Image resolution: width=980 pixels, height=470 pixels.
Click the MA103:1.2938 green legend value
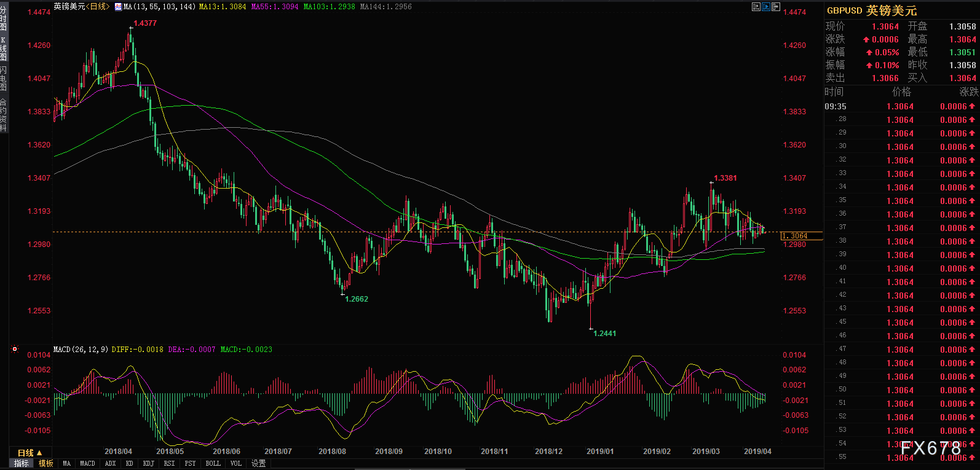(x=330, y=7)
